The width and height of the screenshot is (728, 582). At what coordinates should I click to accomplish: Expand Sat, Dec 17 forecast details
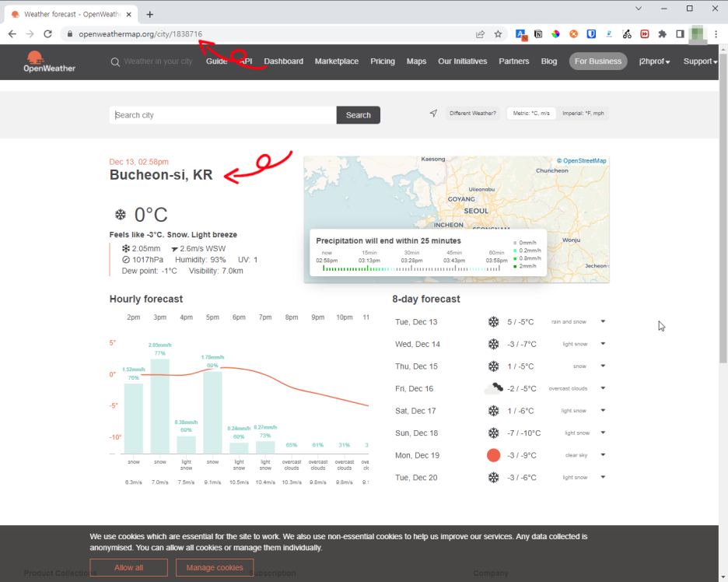(603, 411)
